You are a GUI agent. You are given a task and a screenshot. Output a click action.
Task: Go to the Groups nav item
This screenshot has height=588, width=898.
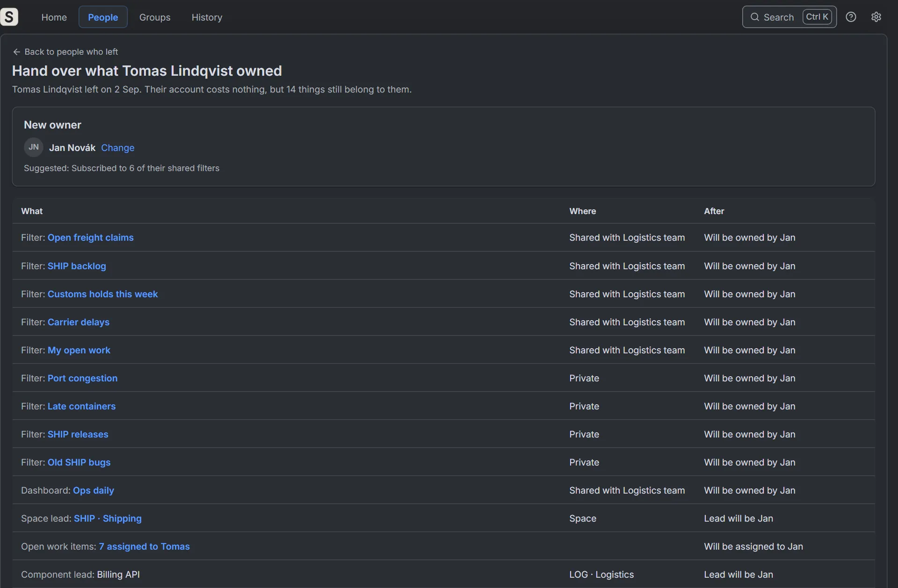(155, 17)
